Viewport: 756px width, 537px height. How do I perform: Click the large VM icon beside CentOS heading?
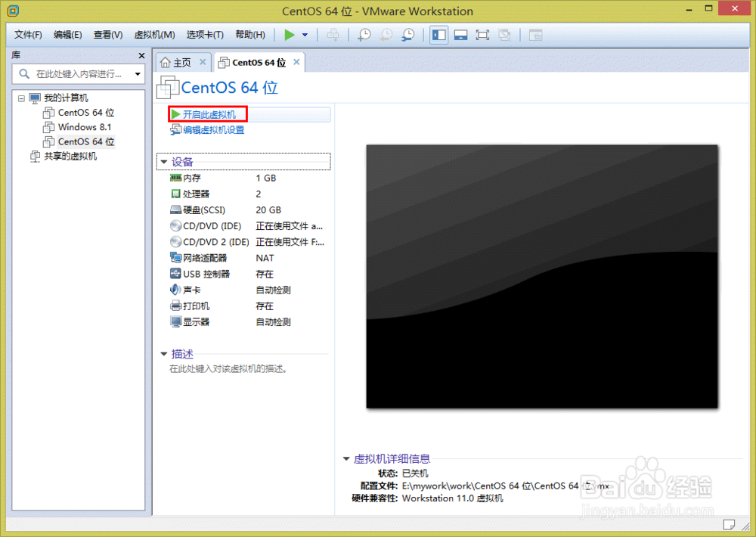(x=168, y=87)
